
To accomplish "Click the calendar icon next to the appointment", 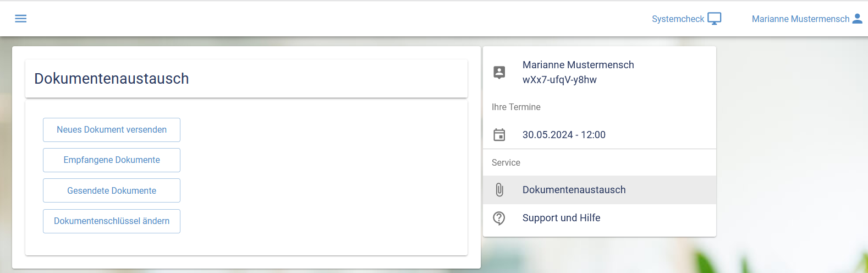I will (499, 135).
